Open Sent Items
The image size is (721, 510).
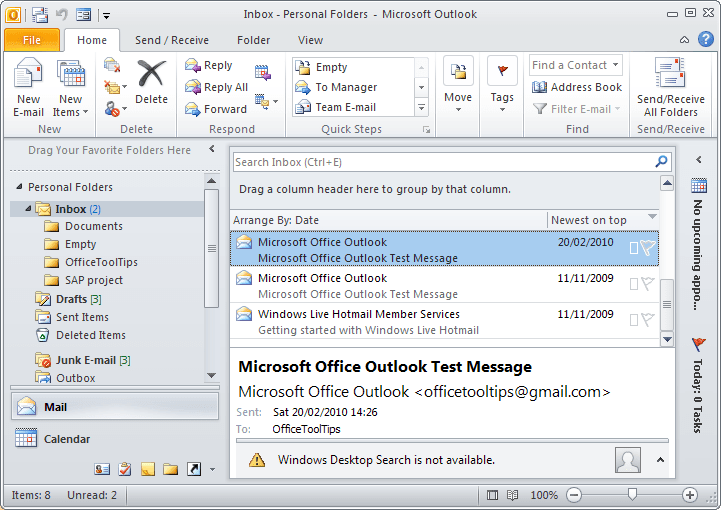tap(82, 317)
